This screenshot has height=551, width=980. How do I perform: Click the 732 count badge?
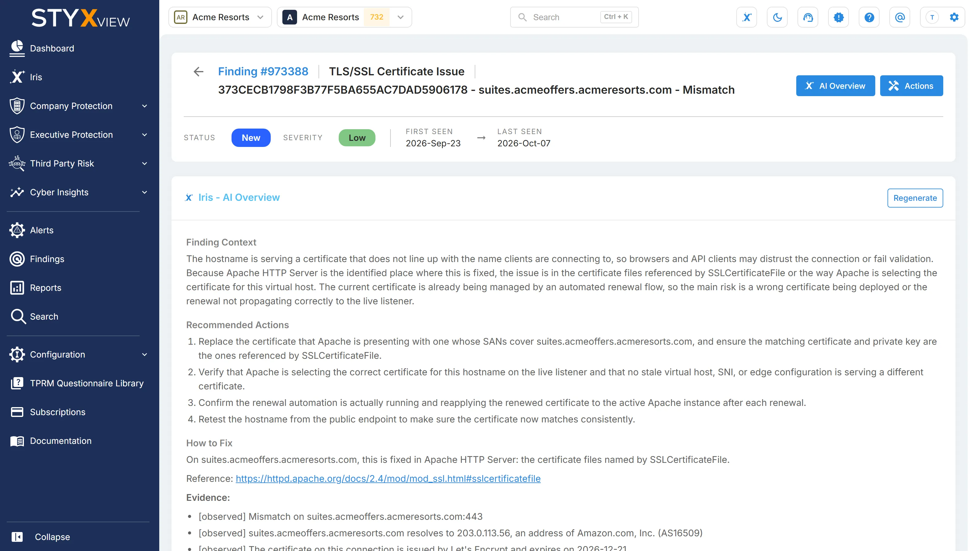[x=376, y=17]
